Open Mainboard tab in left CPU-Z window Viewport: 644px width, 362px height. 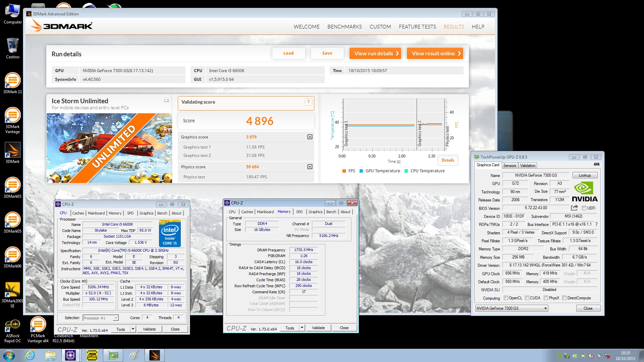pyautogui.click(x=96, y=213)
